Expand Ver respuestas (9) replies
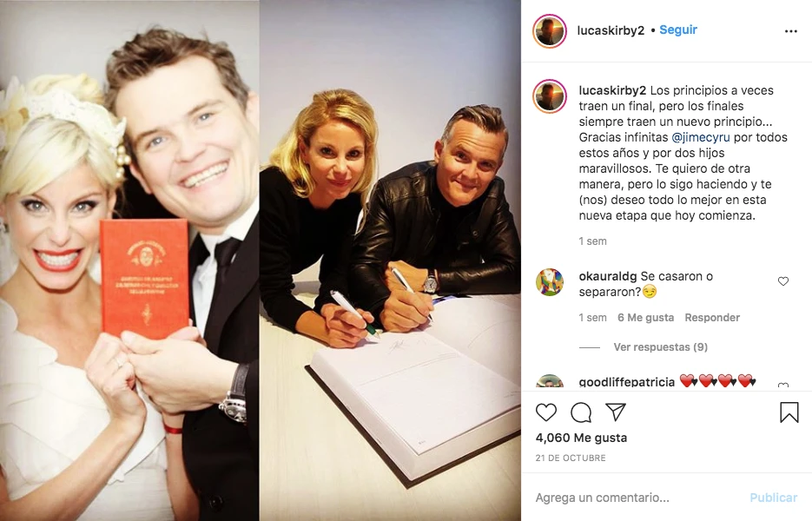 point(660,347)
